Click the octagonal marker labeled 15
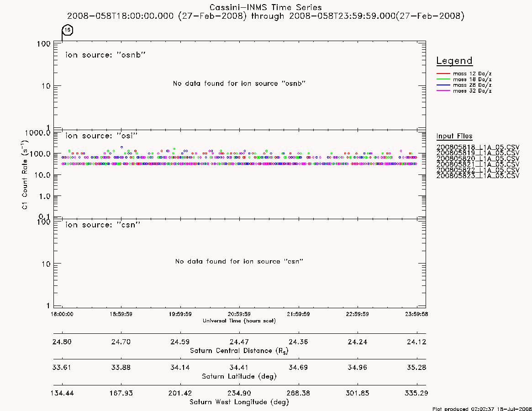The width and height of the screenshot is (532, 411). tap(68, 30)
